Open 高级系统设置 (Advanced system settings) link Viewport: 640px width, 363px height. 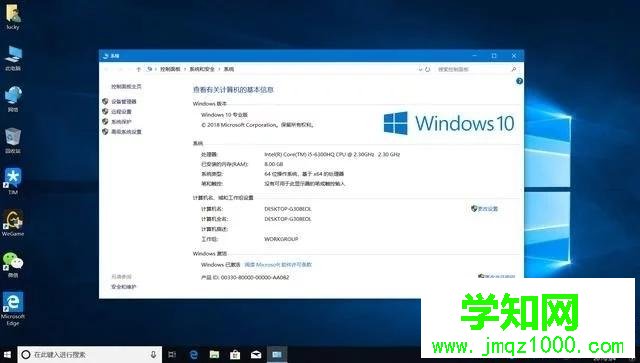pos(127,132)
